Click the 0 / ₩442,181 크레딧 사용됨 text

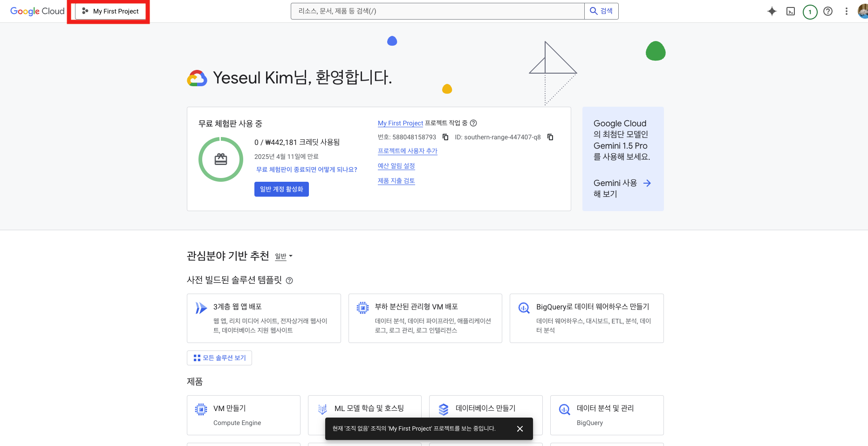point(297,143)
